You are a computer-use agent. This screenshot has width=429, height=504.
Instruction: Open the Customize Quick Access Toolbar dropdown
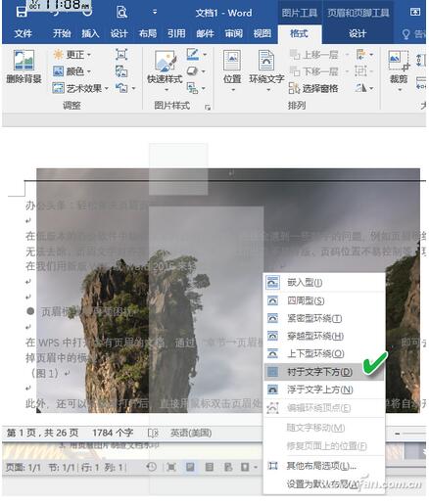[x=155, y=13]
